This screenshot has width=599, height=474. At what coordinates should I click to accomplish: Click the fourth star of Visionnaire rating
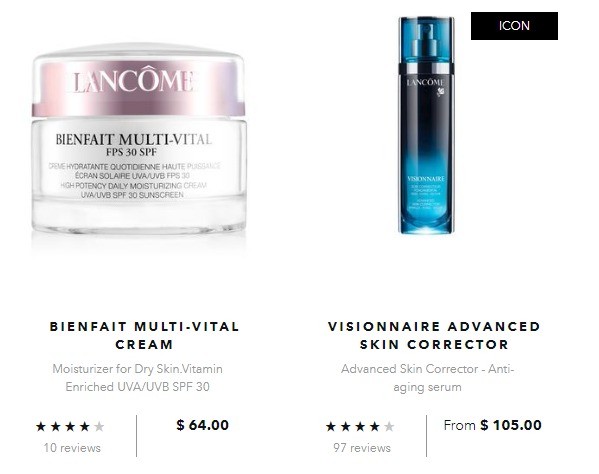coord(374,426)
